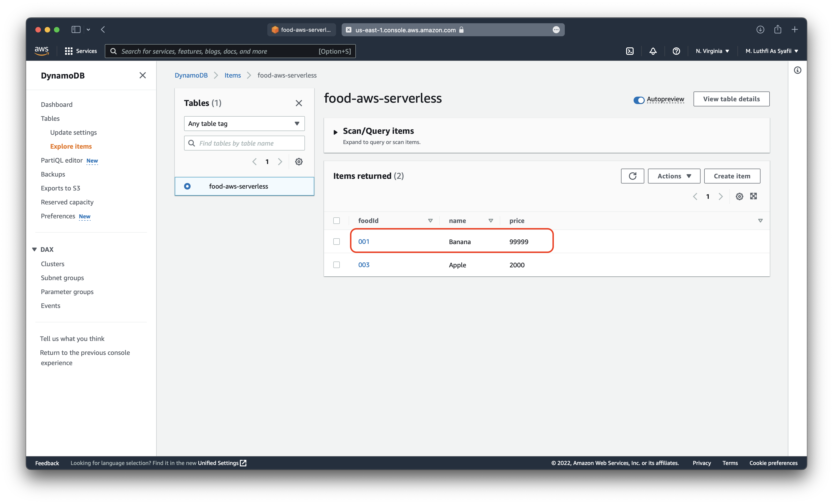Close the DynamoDB navigation sidebar
Image resolution: width=833 pixels, height=504 pixels.
coord(143,75)
